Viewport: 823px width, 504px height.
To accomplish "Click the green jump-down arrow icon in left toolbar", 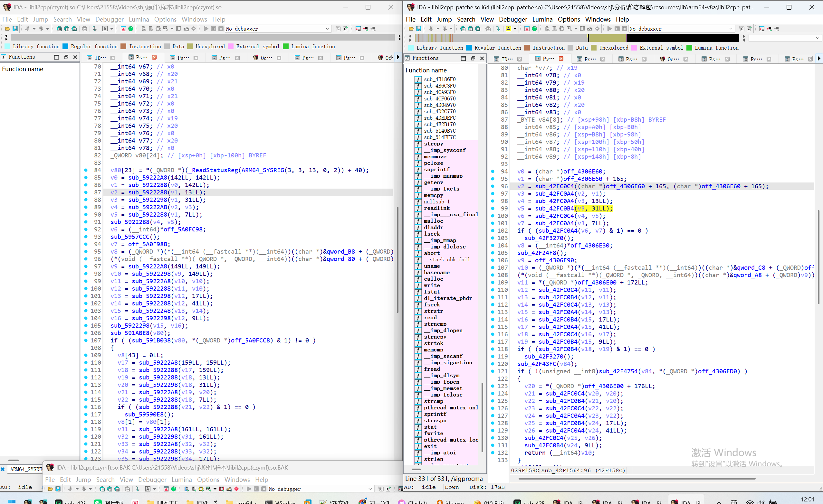I will [x=94, y=29].
